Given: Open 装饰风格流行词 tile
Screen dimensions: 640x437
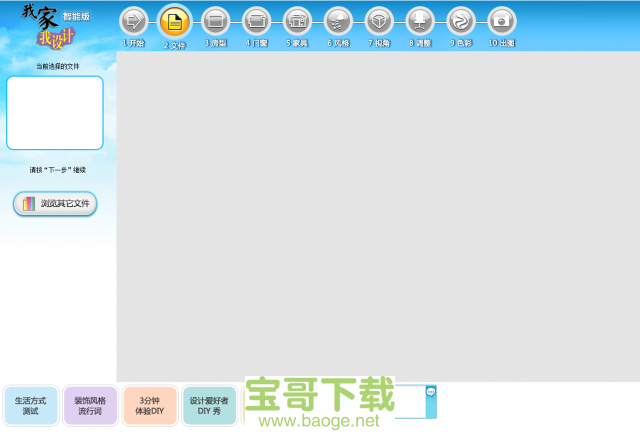Looking at the screenshot, I should (90, 406).
